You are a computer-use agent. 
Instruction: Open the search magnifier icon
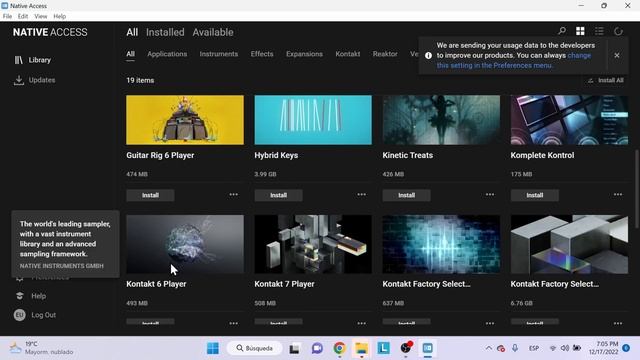pyautogui.click(x=562, y=31)
